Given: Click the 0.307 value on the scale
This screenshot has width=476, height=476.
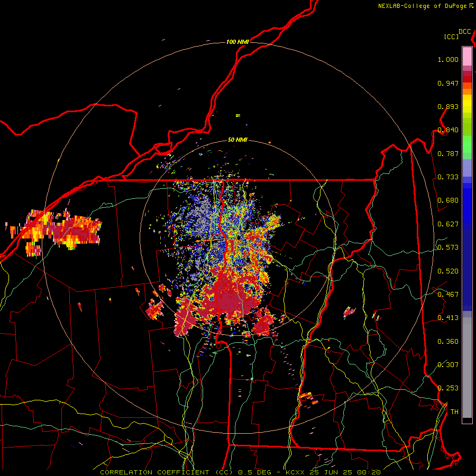Looking at the screenshot, I should [x=448, y=365].
